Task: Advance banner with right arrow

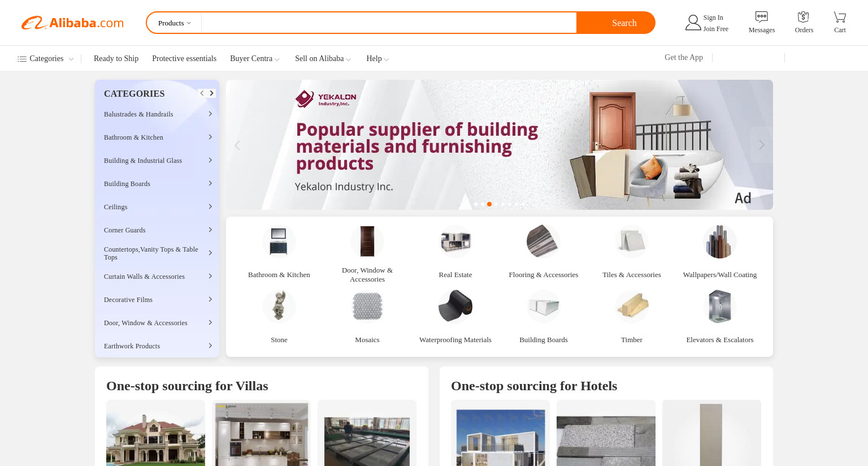Action: tap(761, 145)
